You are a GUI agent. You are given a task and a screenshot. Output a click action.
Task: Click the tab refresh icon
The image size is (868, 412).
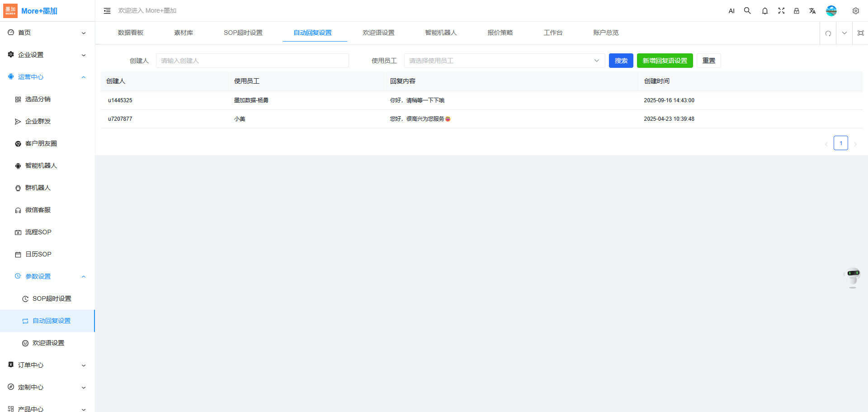click(828, 33)
